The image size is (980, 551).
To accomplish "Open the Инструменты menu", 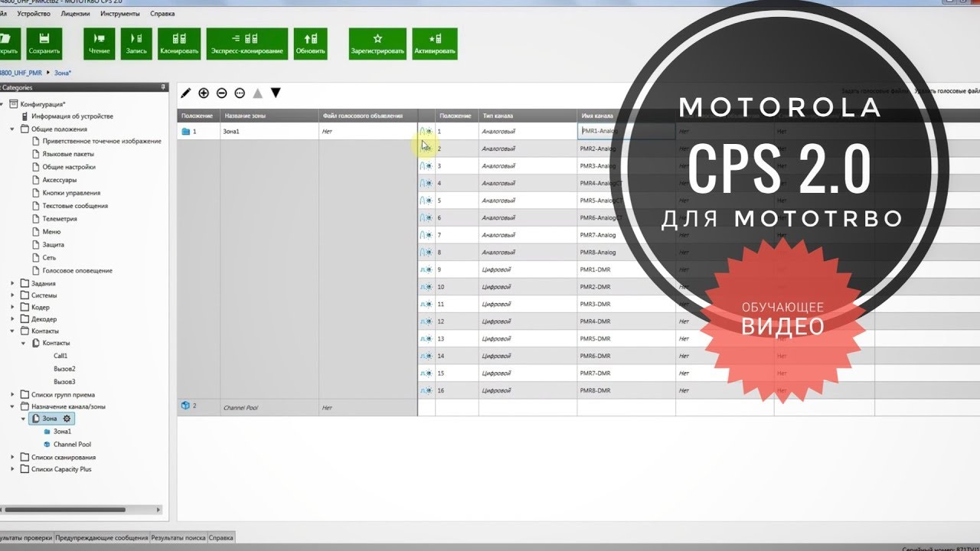I will (x=119, y=14).
